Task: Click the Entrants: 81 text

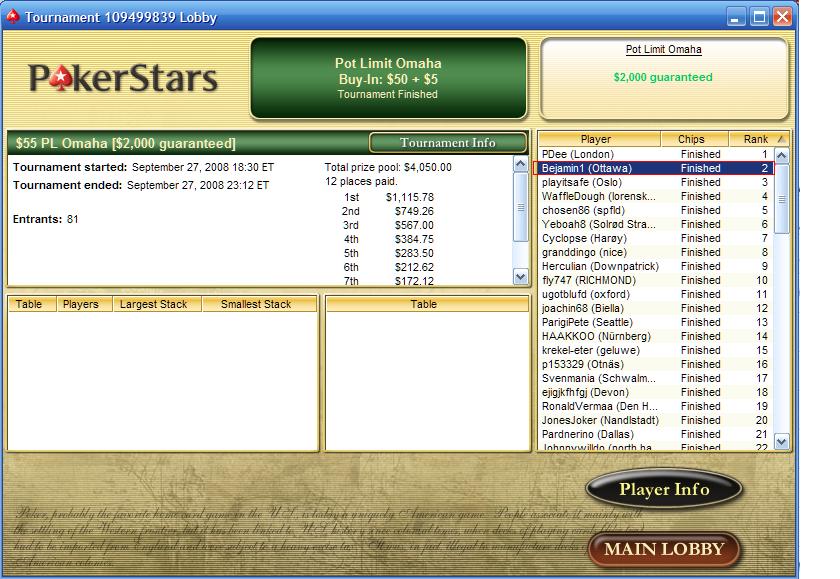Action: (46, 219)
